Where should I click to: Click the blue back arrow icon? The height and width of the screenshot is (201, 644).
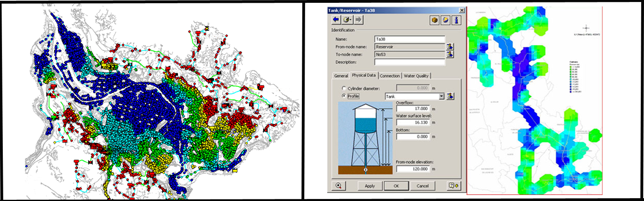pos(336,20)
